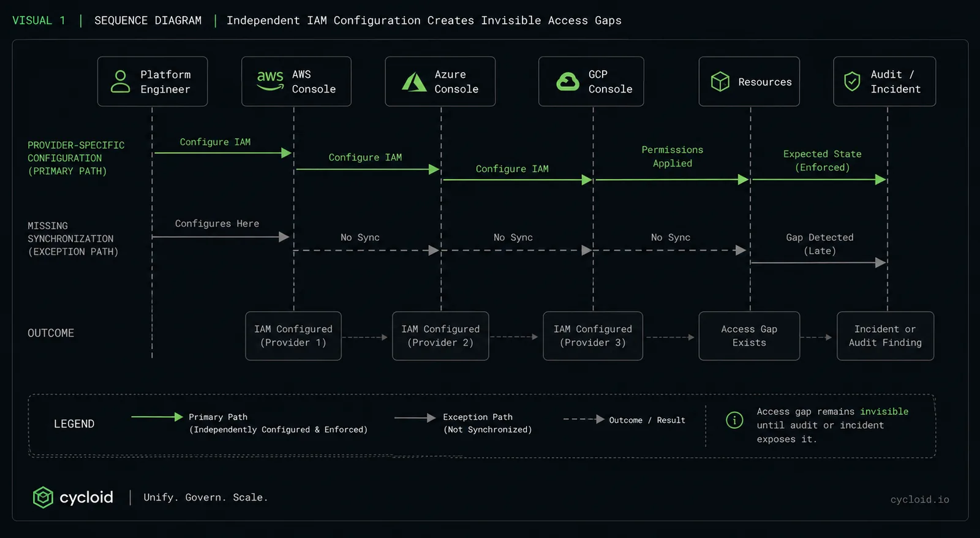Viewport: 980px width, 538px height.
Task: Click the Resources cube icon
Action: (720, 81)
